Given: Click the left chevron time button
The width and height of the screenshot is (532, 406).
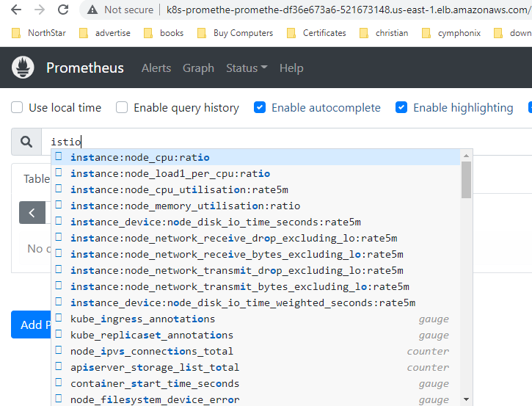Looking at the screenshot, I should [32, 212].
